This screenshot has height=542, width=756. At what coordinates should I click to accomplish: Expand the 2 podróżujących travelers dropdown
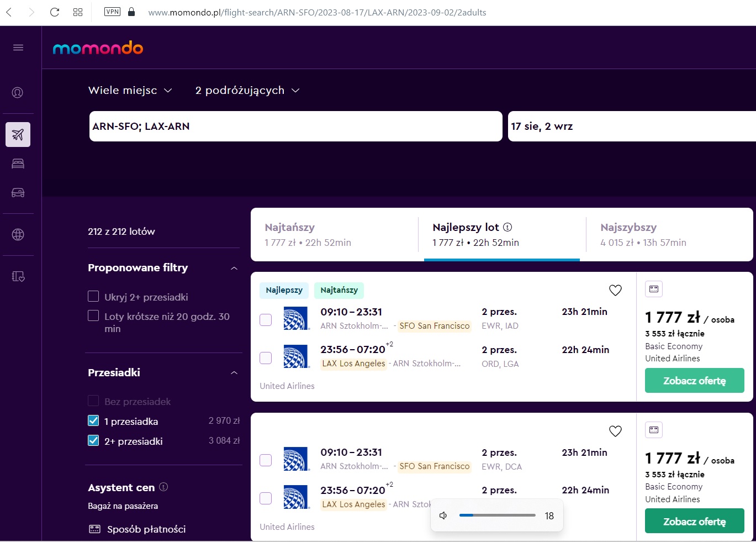247,90
